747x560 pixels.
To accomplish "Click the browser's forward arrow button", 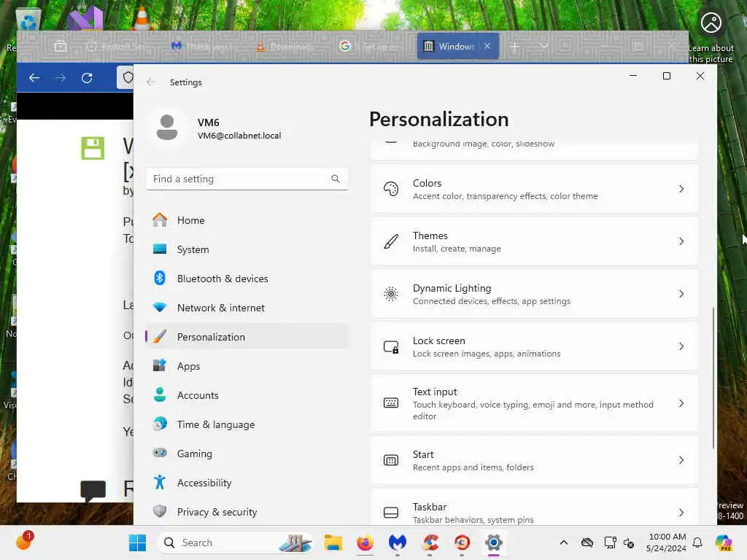I will pos(61,77).
